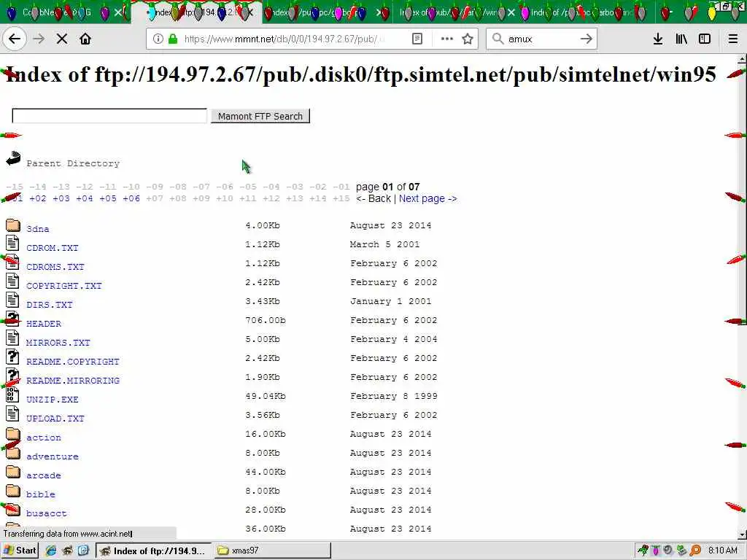Open the COPYRIGHT.TXT file link
The width and height of the screenshot is (747, 560).
click(x=64, y=286)
